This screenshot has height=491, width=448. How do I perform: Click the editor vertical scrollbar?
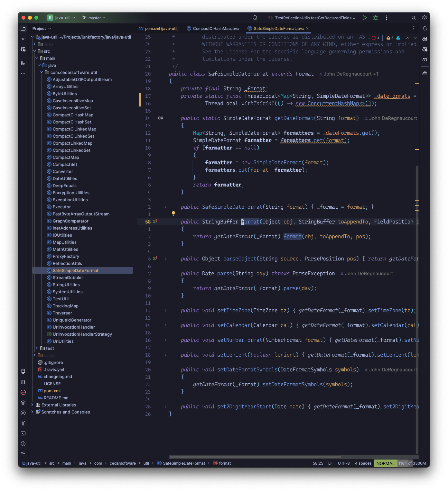(x=417, y=309)
